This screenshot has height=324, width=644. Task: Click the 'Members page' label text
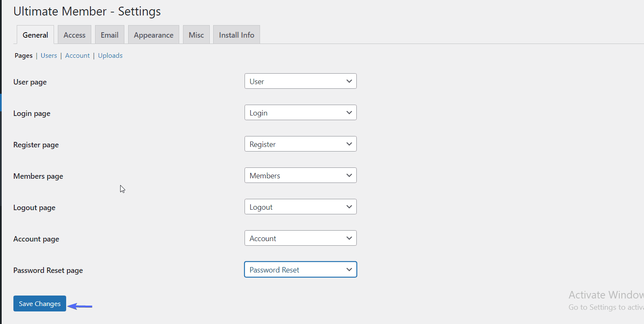click(38, 176)
